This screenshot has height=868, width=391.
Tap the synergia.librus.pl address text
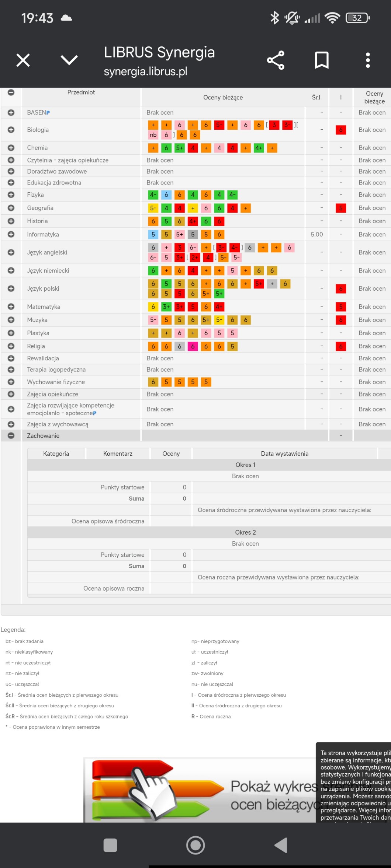point(145,71)
